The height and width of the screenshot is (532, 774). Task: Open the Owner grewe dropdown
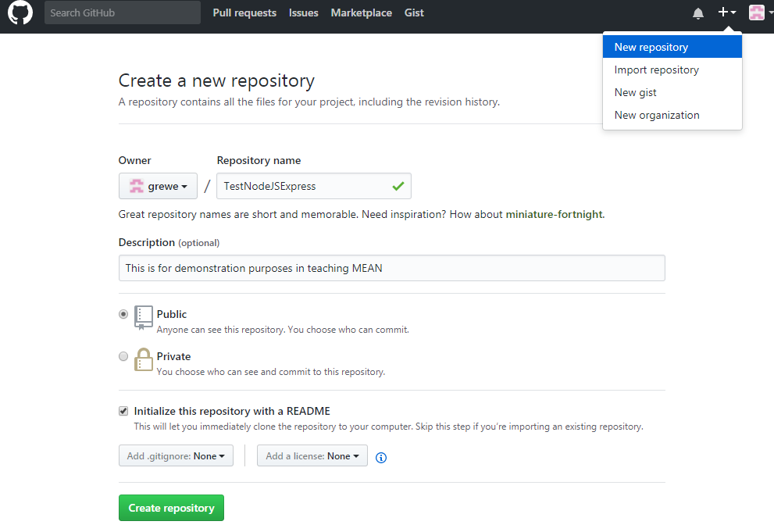(x=159, y=186)
